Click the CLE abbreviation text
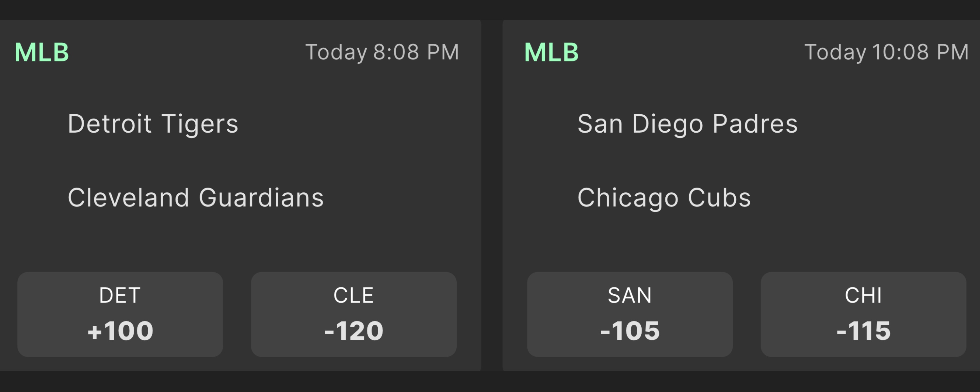The height and width of the screenshot is (392, 980). 353,295
